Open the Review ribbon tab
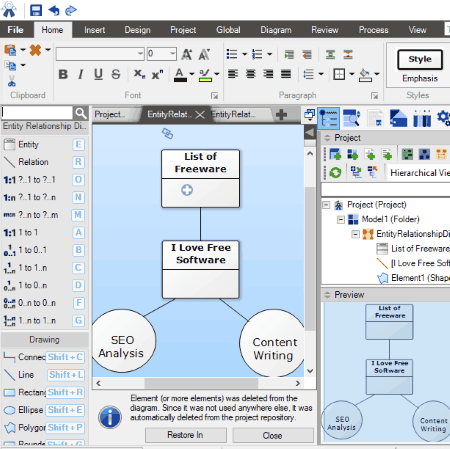The image size is (450, 449). tap(325, 30)
